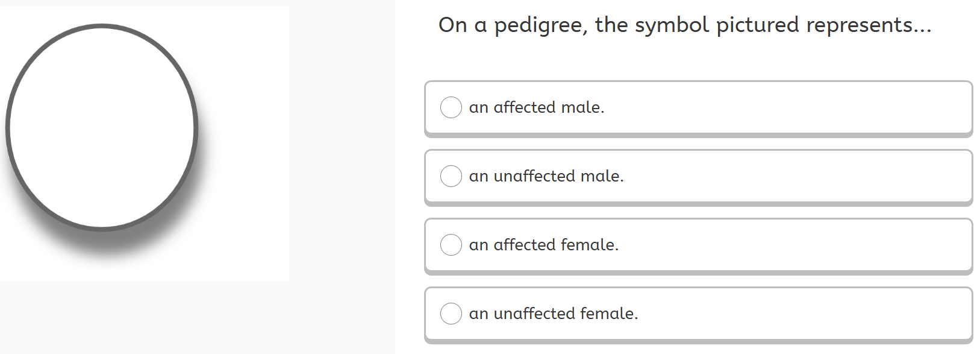This screenshot has height=354, width=980.
Task: Click the second answer option card
Action: (699, 176)
